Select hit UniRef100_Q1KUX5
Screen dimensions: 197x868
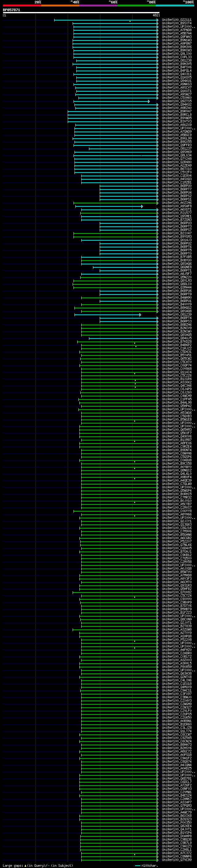tap(176, 78)
